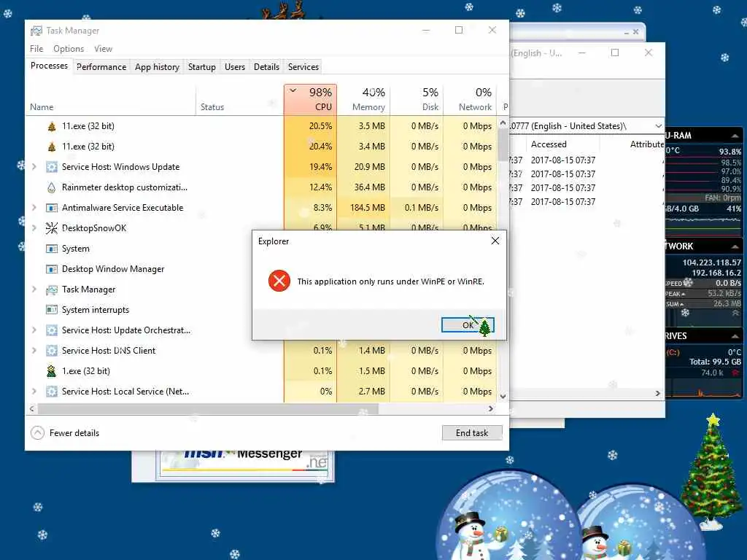Switch to the App history tab
This screenshot has height=560, width=747.
pyautogui.click(x=157, y=66)
